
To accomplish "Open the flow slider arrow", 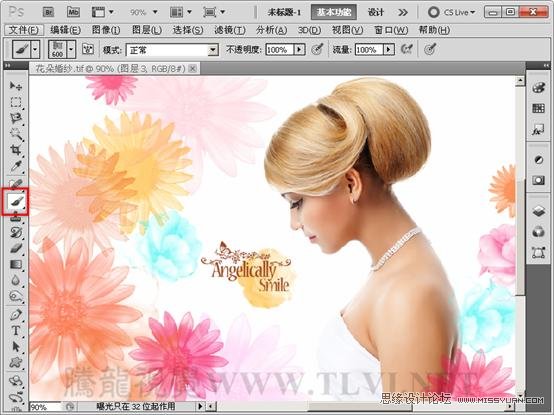I will point(389,50).
